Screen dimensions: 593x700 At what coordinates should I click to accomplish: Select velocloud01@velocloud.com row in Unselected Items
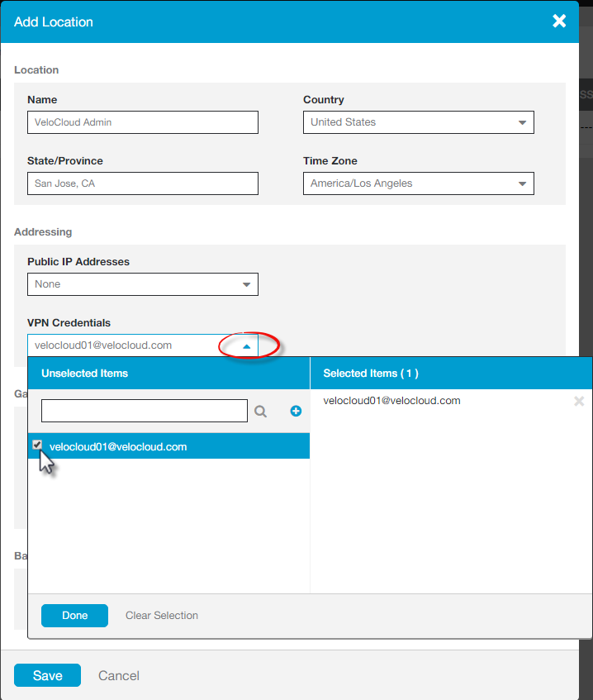point(165,446)
